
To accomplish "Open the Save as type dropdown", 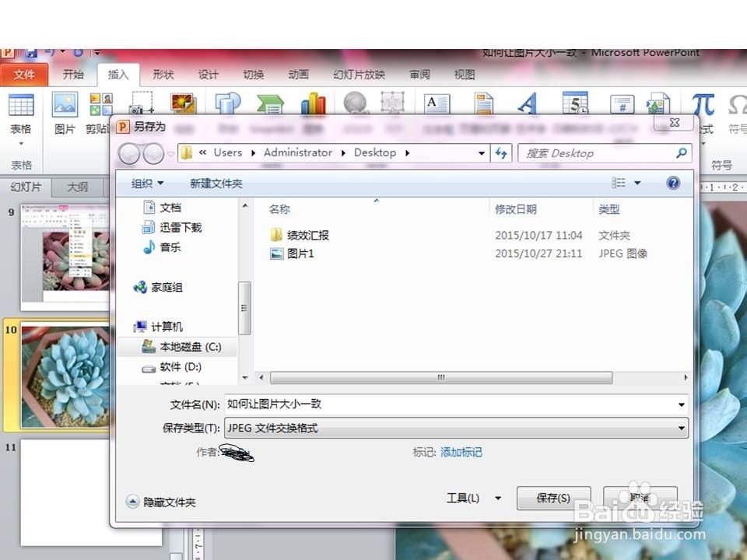I will pyautogui.click(x=682, y=428).
